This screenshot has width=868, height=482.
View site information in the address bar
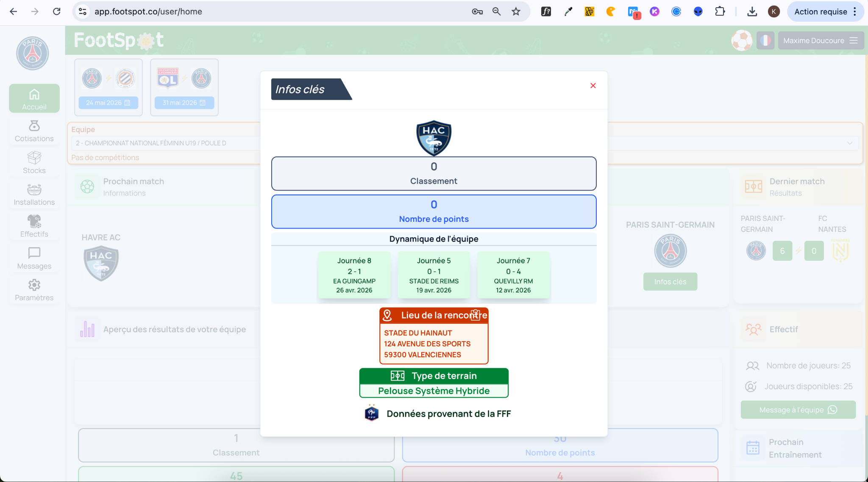pyautogui.click(x=83, y=11)
